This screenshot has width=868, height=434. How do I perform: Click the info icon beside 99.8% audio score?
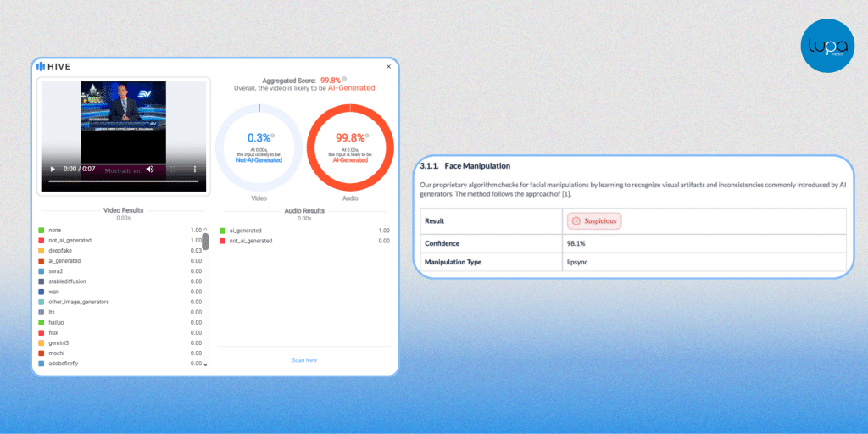coord(366,134)
